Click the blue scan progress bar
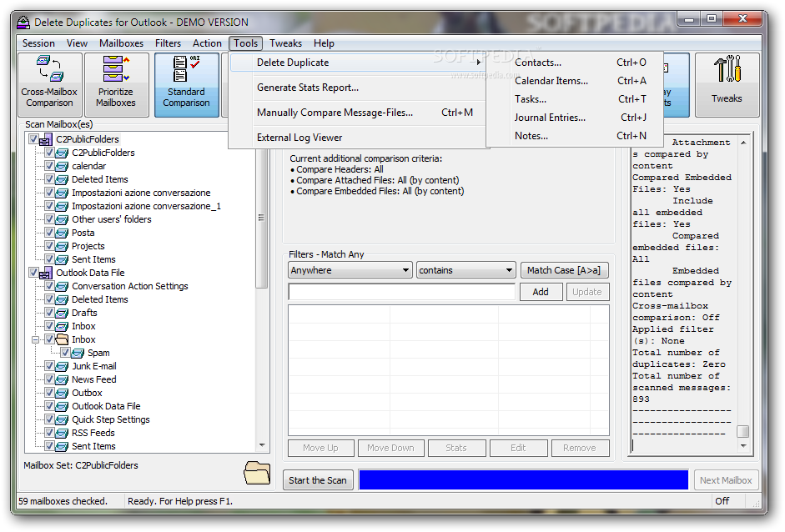The width and height of the screenshot is (785, 532). tap(524, 479)
